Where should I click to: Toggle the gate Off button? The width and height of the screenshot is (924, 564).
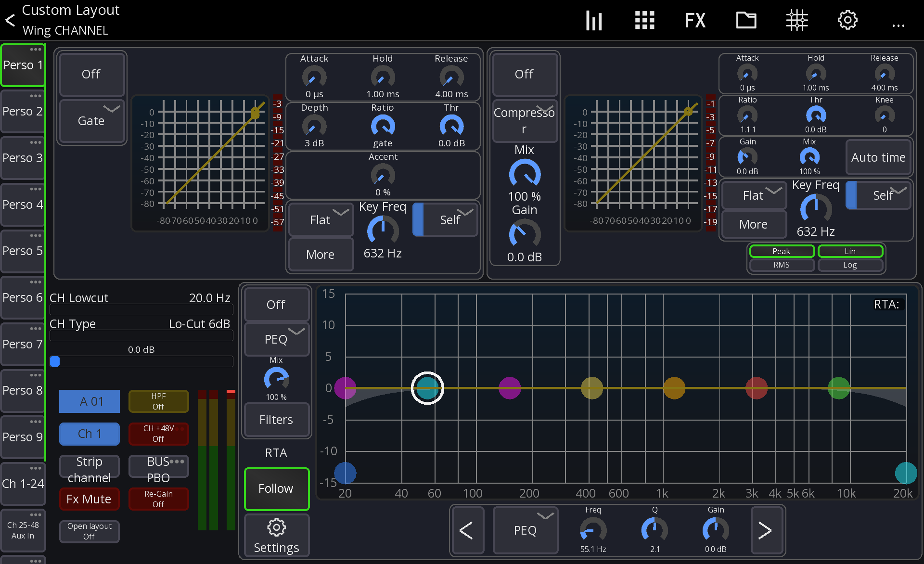tap(91, 74)
